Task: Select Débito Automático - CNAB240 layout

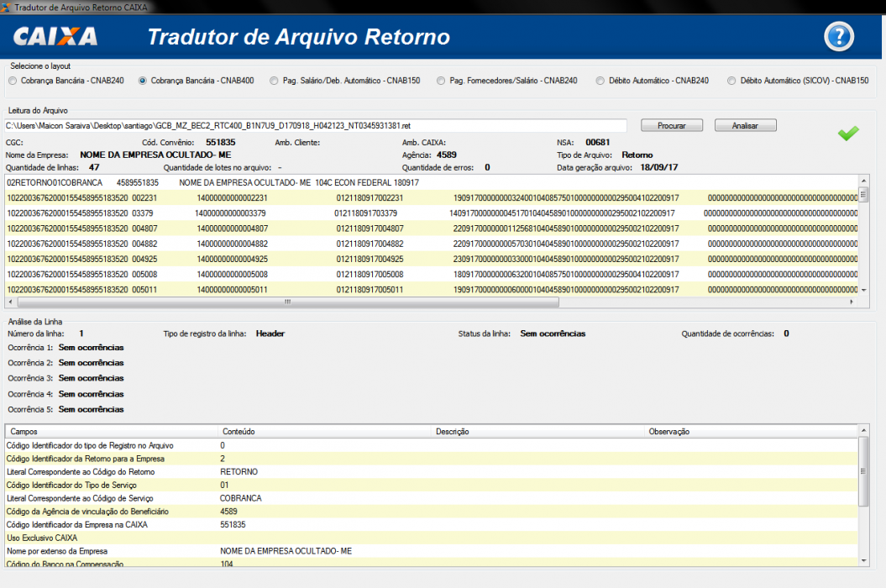Action: (x=600, y=81)
